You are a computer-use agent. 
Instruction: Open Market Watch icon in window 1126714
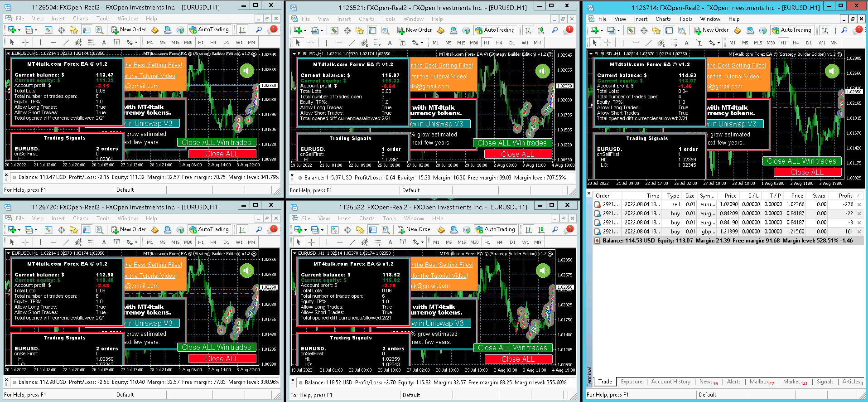click(x=631, y=30)
